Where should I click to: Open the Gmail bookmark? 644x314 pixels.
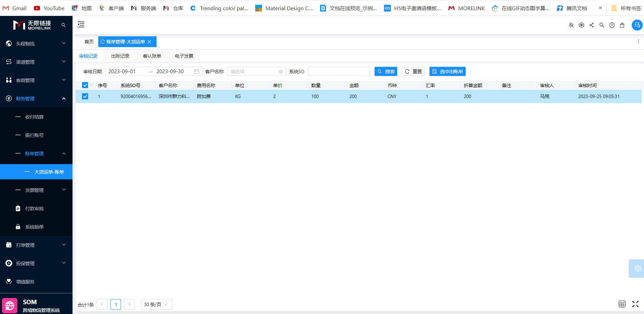[14, 8]
